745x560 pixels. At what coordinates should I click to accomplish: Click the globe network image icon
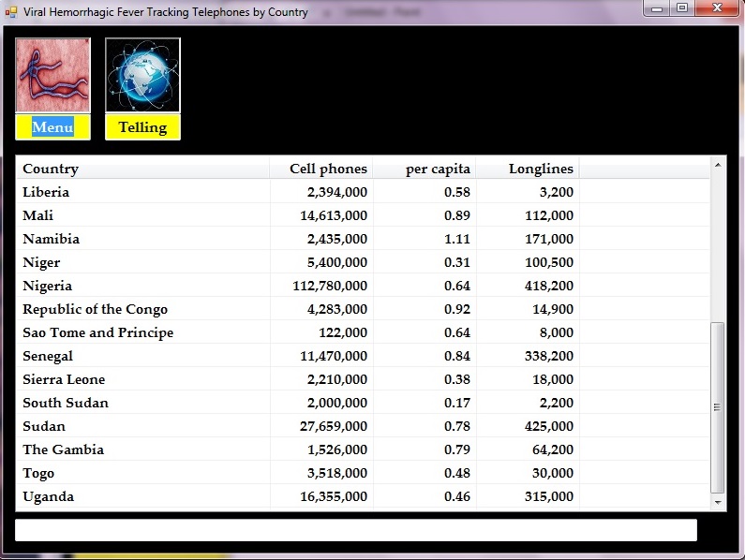pyautogui.click(x=142, y=75)
